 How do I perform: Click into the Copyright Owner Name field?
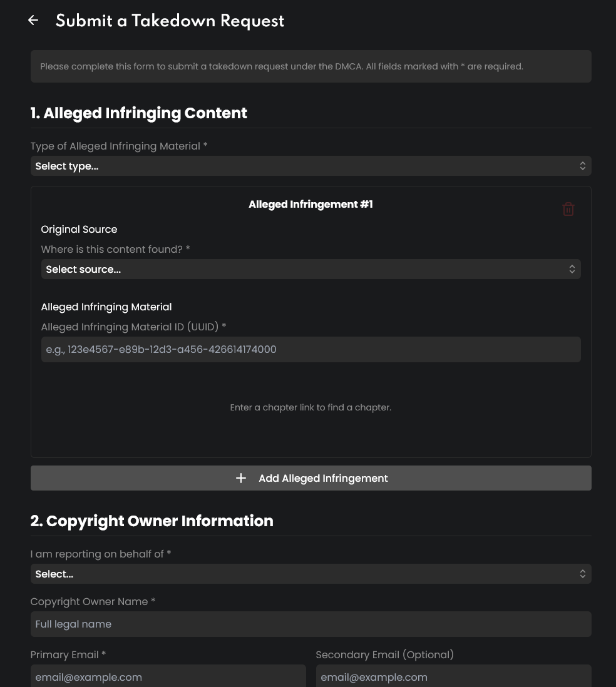point(311,624)
